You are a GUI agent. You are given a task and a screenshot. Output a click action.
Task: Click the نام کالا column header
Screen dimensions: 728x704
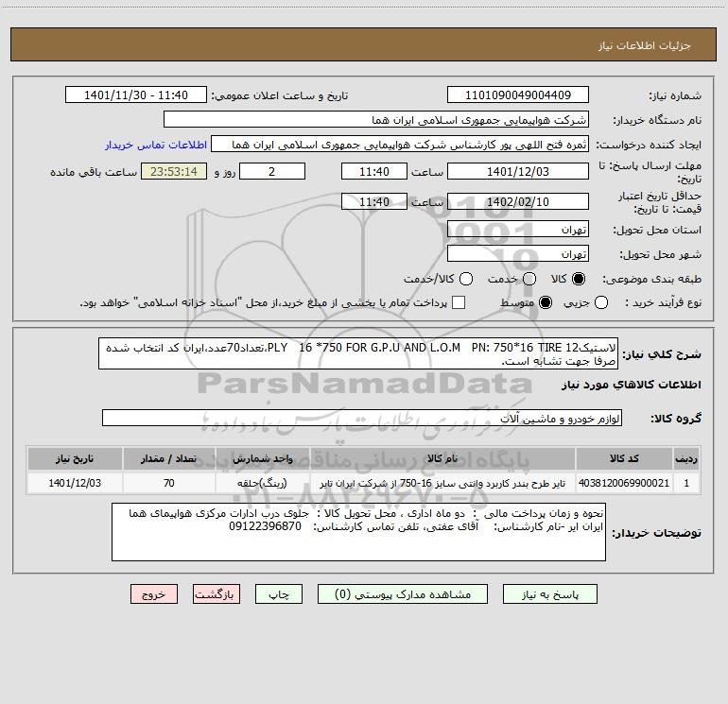tap(442, 458)
